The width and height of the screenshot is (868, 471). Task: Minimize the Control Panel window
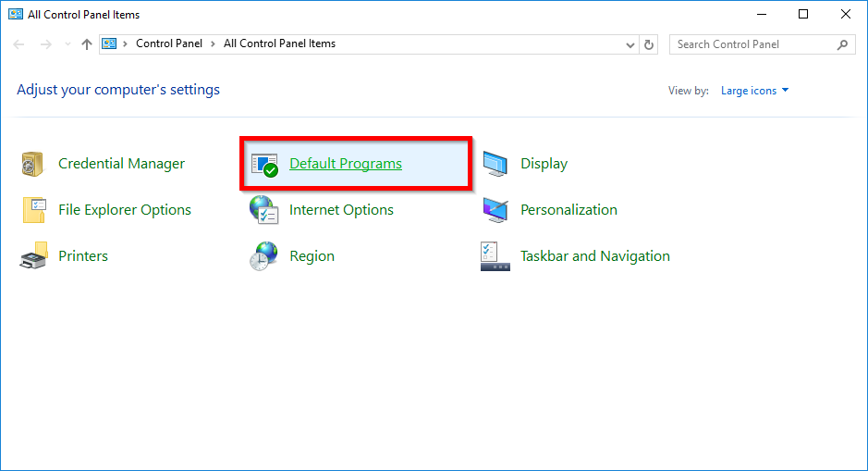[x=762, y=15]
